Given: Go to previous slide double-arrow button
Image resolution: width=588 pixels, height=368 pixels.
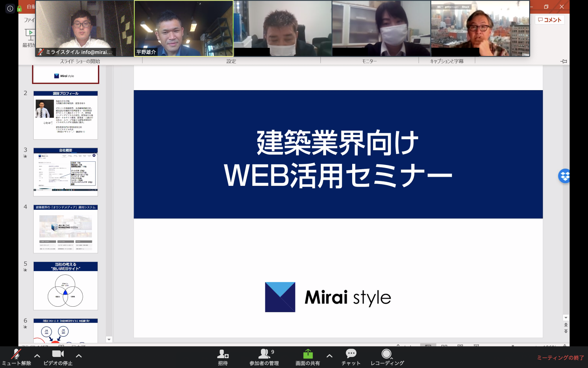Looking at the screenshot, I should pyautogui.click(x=566, y=324).
